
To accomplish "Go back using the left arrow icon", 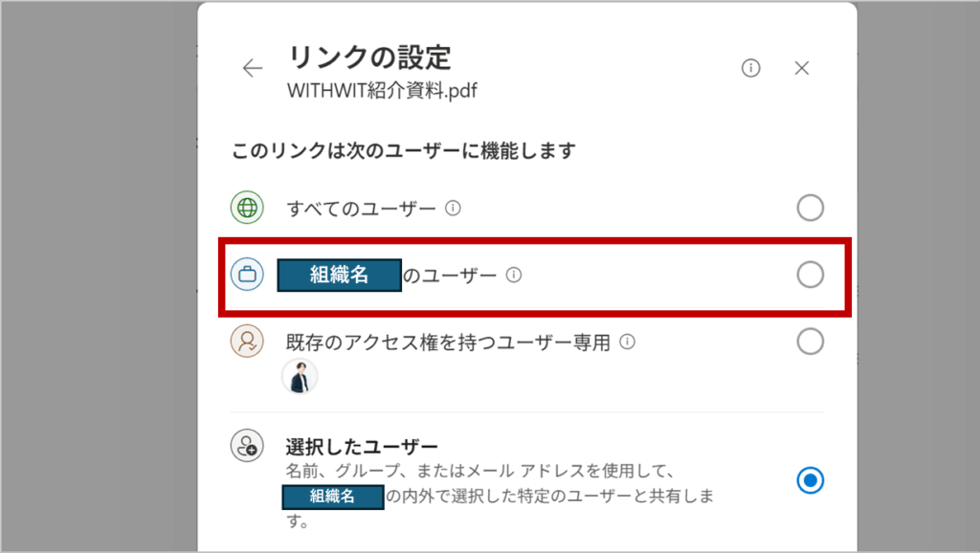I will [253, 68].
